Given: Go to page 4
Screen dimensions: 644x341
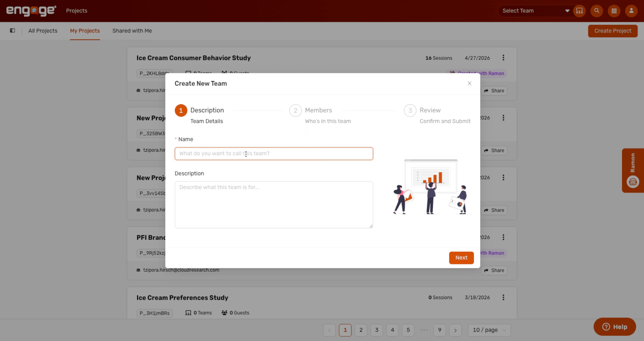Looking at the screenshot, I should tap(392, 330).
